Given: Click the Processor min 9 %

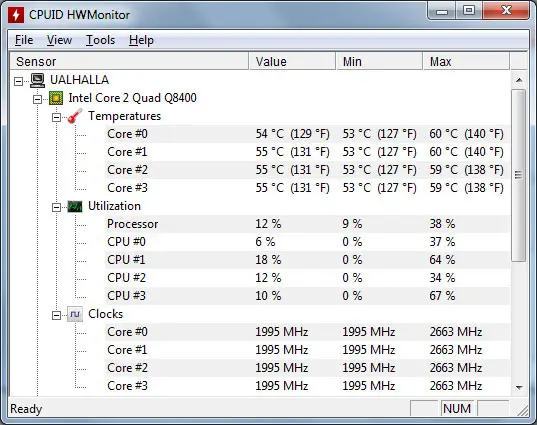Looking at the screenshot, I should tap(352, 224).
